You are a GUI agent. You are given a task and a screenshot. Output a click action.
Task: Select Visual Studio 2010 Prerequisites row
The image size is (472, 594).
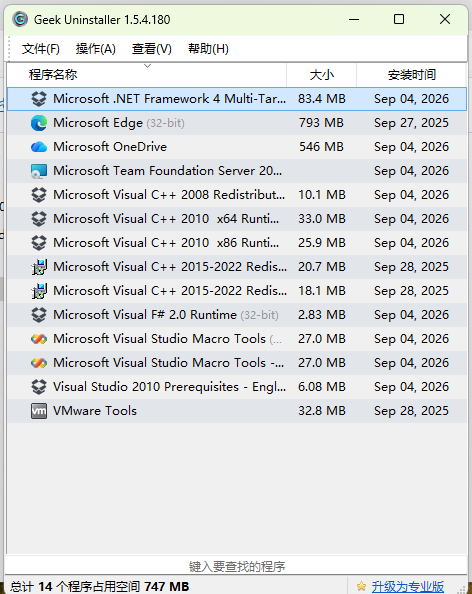[x=237, y=387]
